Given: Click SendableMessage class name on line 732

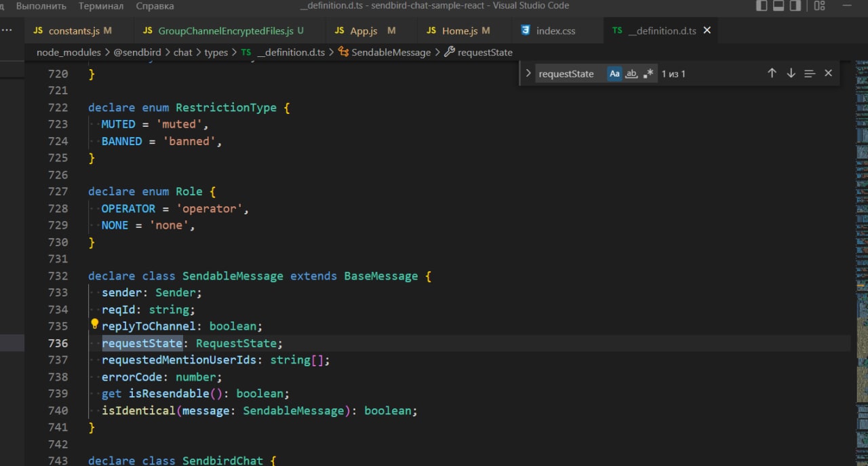Looking at the screenshot, I should coord(233,276).
